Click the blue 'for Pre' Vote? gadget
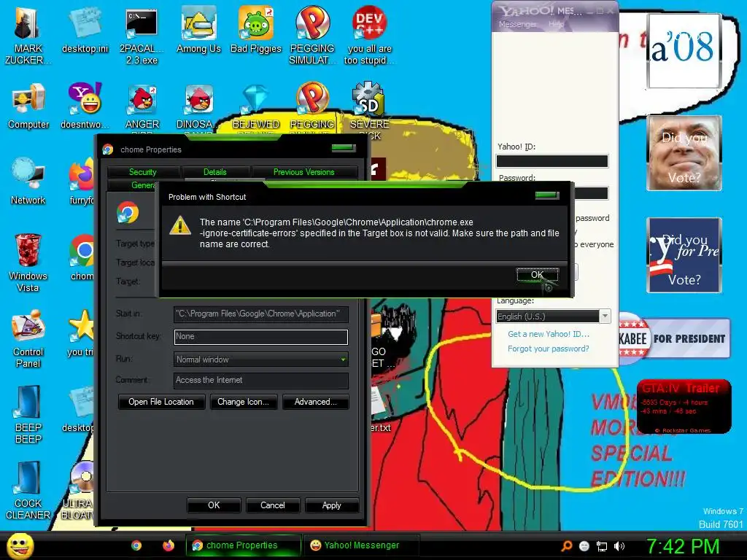This screenshot has width=747, height=560. coord(684,255)
